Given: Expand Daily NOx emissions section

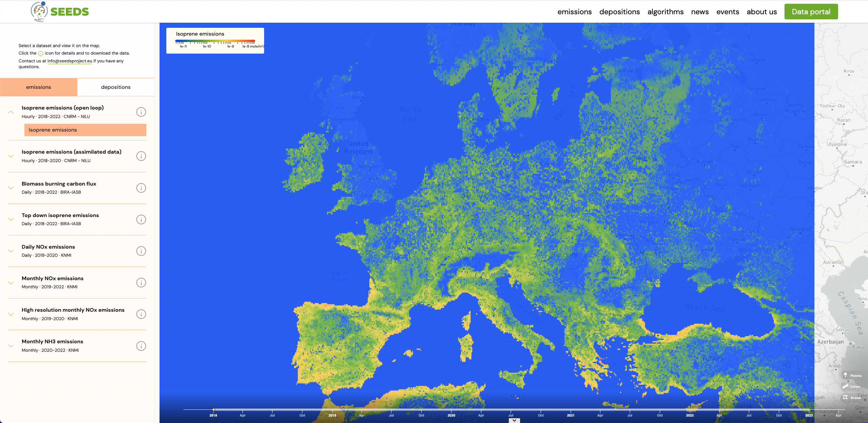Looking at the screenshot, I should click(11, 251).
